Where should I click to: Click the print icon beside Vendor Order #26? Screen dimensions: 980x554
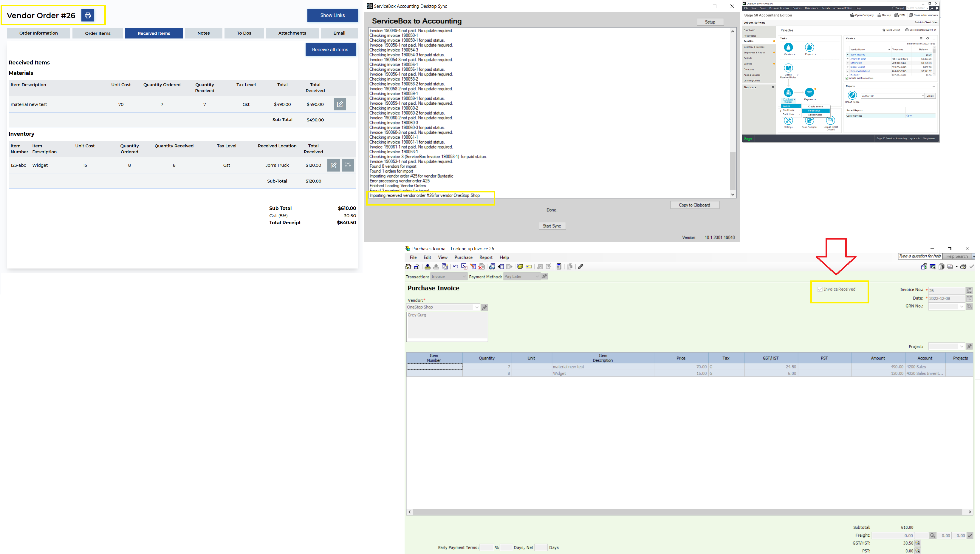87,16
